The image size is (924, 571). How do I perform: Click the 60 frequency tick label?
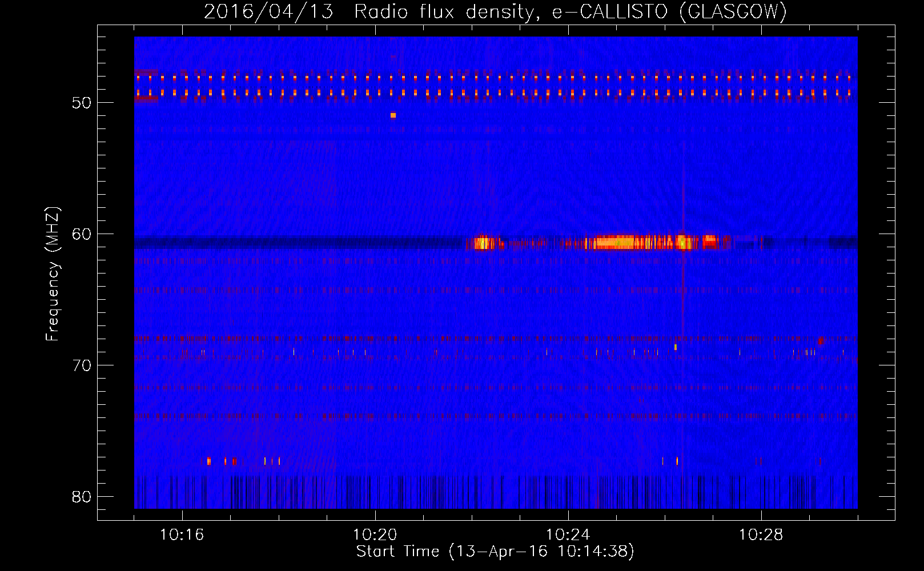(x=82, y=234)
